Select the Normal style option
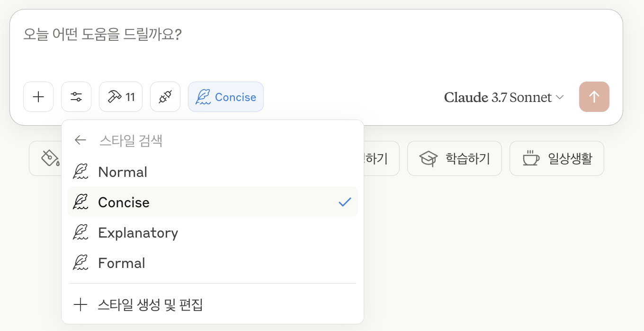The height and width of the screenshot is (331, 644). click(x=123, y=172)
